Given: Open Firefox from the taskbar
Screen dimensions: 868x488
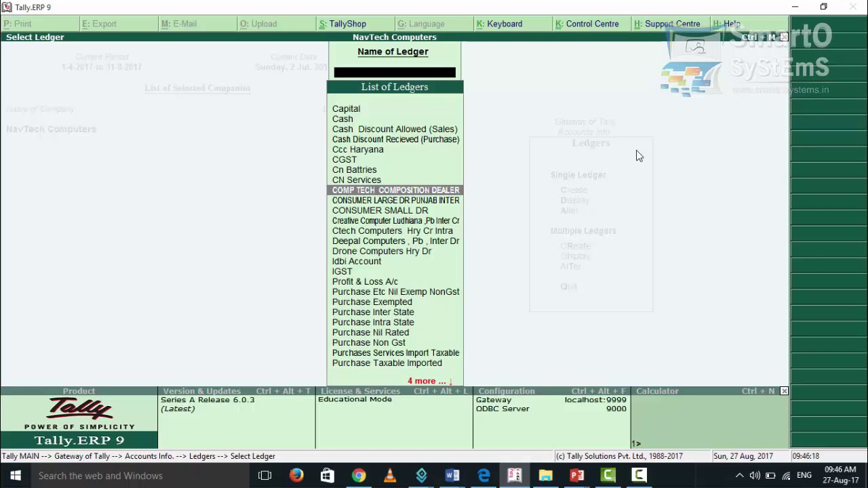Looking at the screenshot, I should [x=296, y=475].
